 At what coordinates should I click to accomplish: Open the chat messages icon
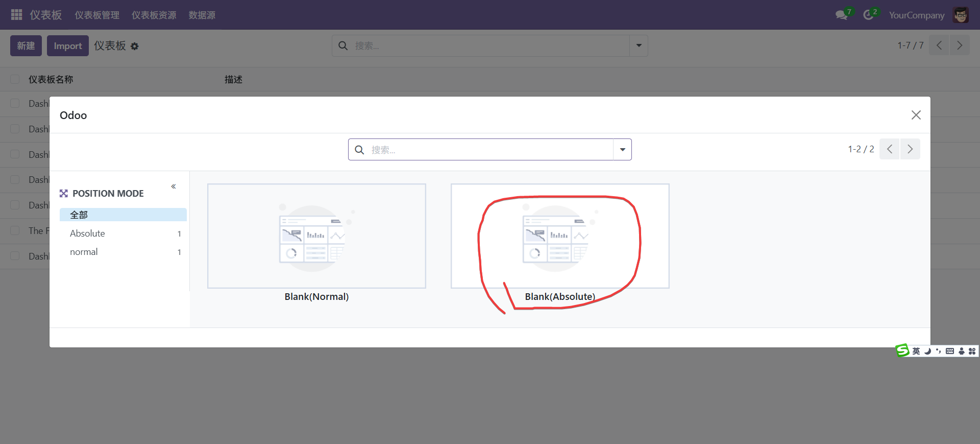pyautogui.click(x=841, y=15)
